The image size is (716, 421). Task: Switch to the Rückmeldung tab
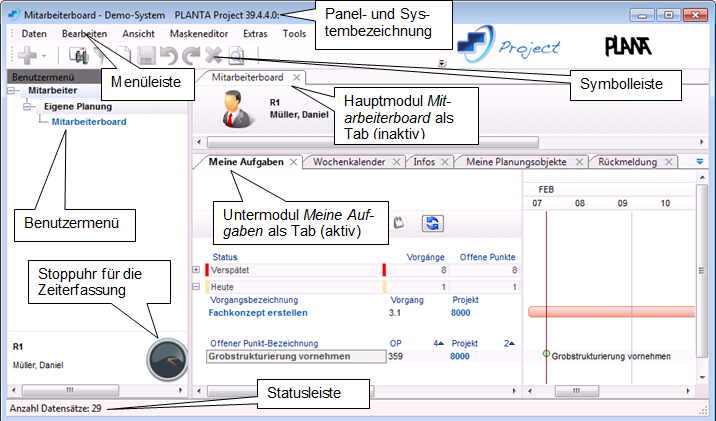[627, 162]
